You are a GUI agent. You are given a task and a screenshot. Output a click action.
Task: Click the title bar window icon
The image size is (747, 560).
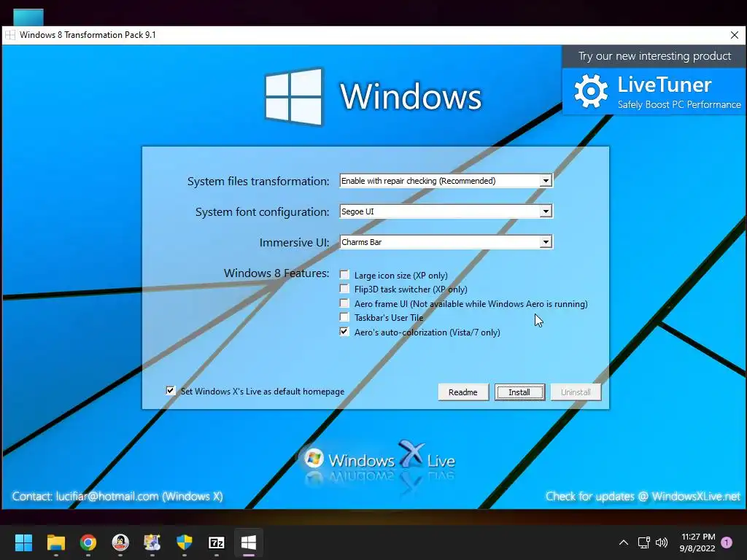10,35
